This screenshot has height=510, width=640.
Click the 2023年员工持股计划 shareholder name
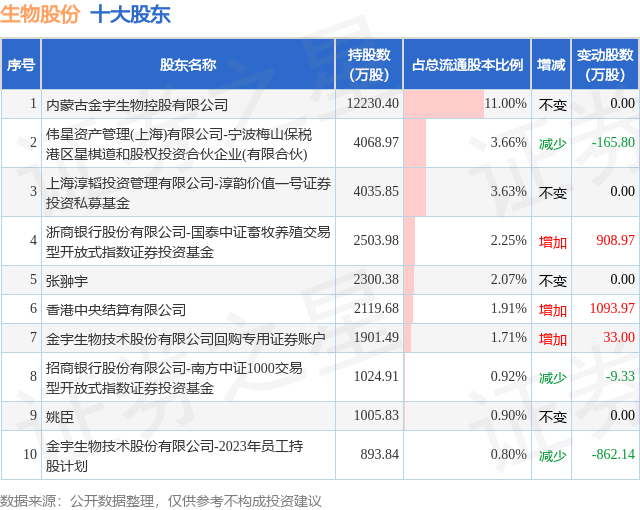pyautogui.click(x=174, y=456)
